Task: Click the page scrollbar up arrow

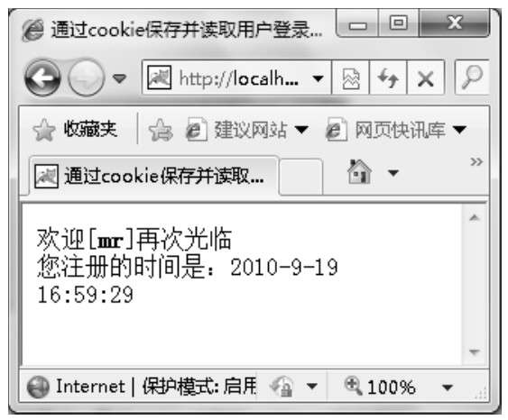Action: (x=475, y=218)
